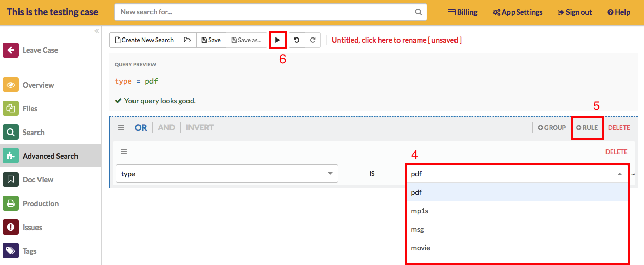Open the Issues section icon
This screenshot has height=265, width=644.
pos(11,227)
